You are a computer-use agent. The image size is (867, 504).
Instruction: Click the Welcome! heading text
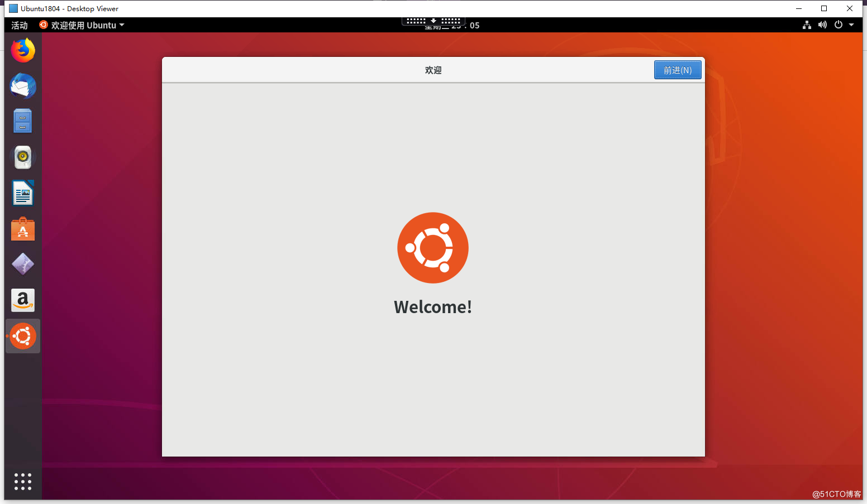click(433, 307)
